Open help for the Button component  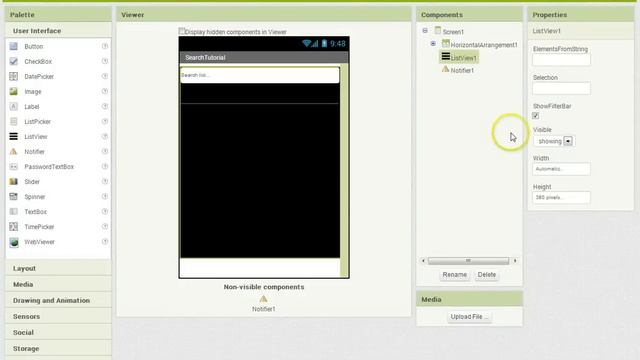[105, 46]
